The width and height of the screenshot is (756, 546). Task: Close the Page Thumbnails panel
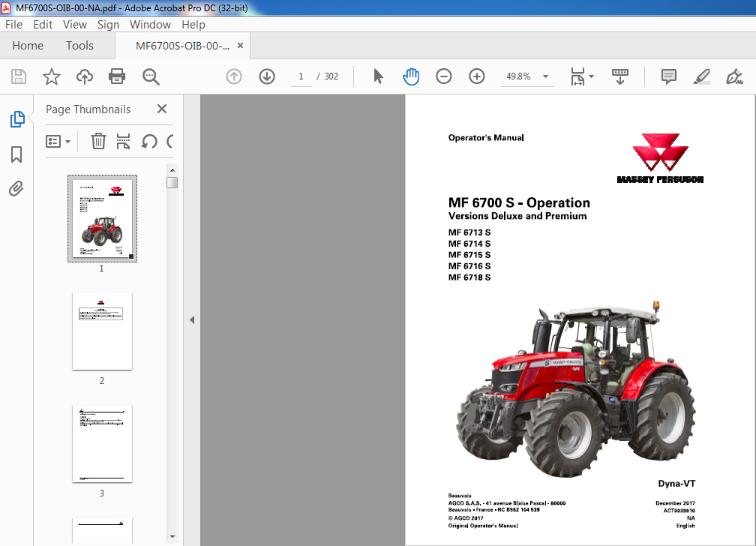162,109
